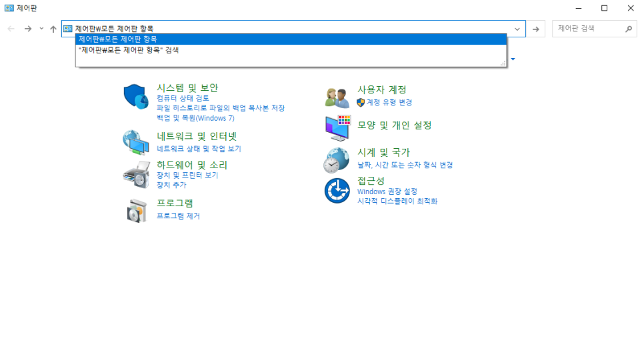Open 프로그램 category heading

175,203
